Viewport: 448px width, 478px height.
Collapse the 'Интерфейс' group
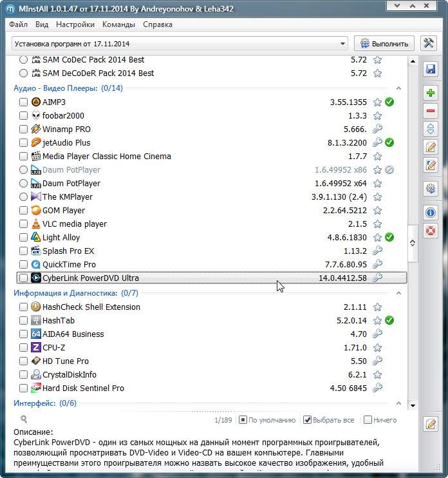398,403
